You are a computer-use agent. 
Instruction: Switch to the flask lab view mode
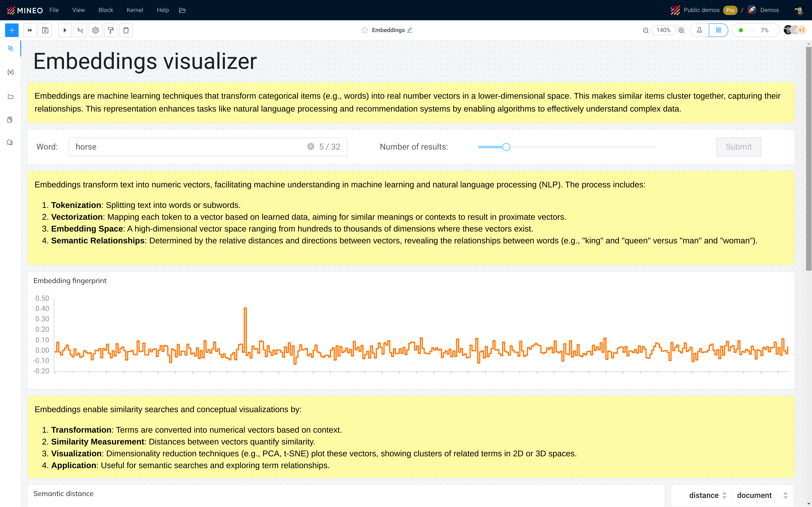pyautogui.click(x=699, y=30)
